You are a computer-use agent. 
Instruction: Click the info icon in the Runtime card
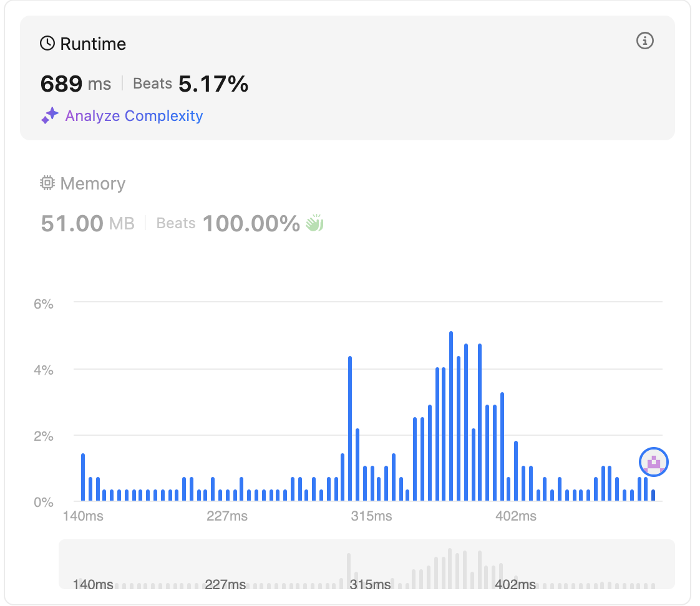(x=644, y=41)
